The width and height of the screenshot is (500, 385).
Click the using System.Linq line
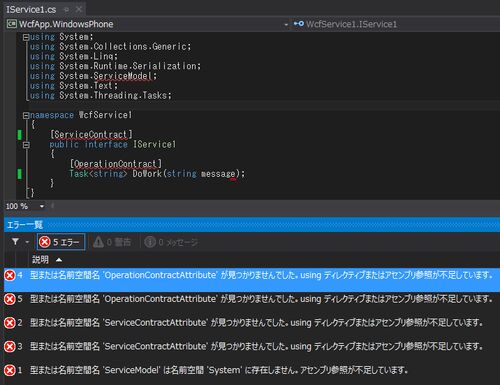pyautogui.click(x=74, y=56)
